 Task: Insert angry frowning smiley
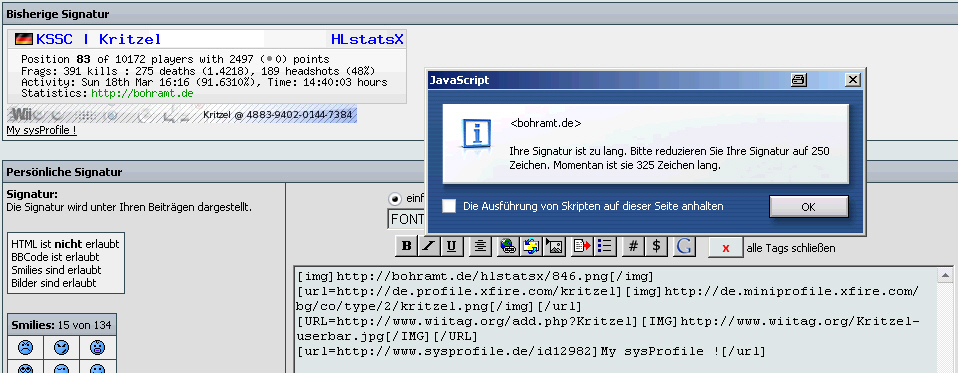(x=25, y=348)
